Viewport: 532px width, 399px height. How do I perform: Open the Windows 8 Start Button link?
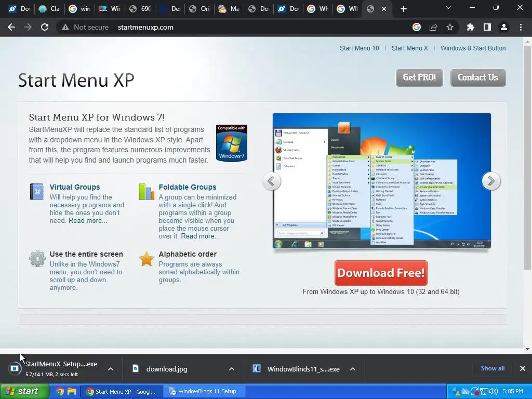click(x=473, y=48)
